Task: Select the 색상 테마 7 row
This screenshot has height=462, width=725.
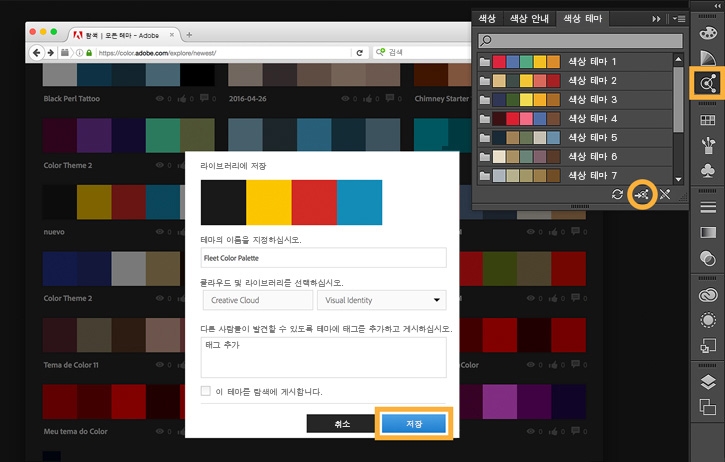Action: 575,175
